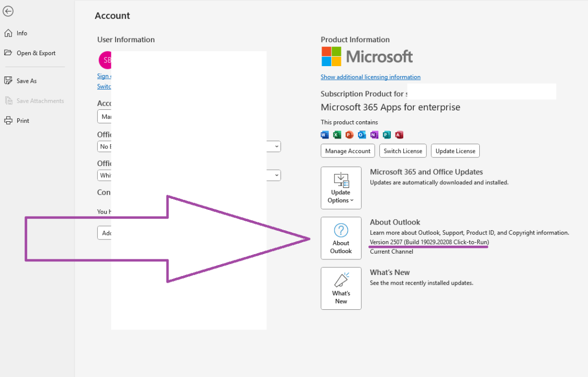Click the Access app icon
The width and height of the screenshot is (588, 377).
pos(399,135)
